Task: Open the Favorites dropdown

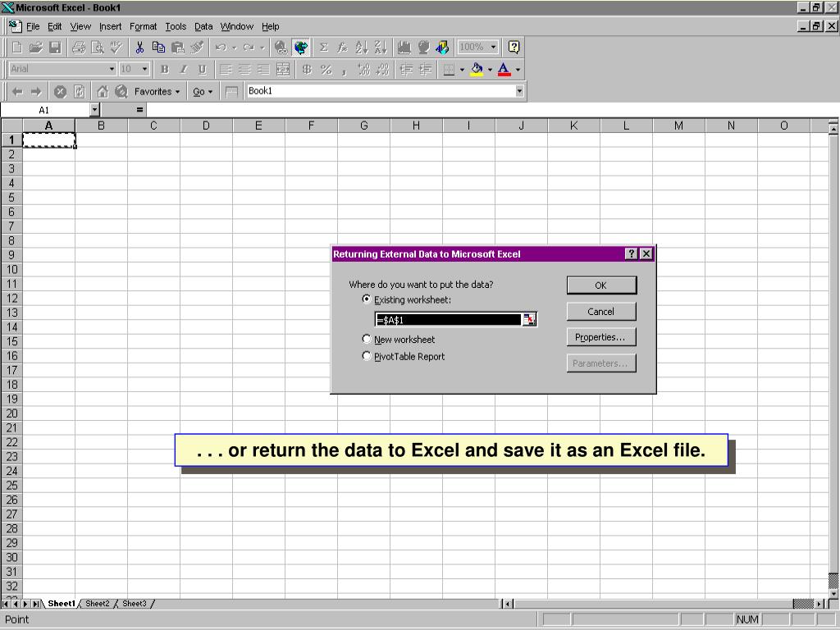Action: [157, 92]
